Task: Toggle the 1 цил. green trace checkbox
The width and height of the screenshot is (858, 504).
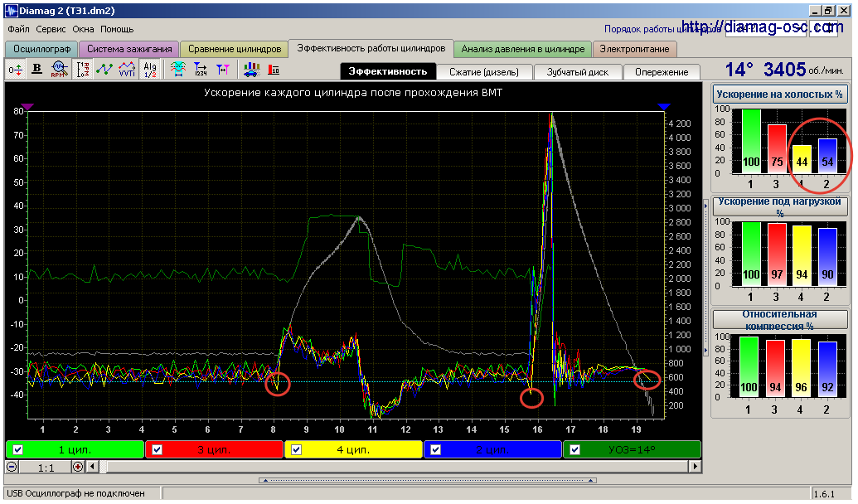Action: [18, 450]
